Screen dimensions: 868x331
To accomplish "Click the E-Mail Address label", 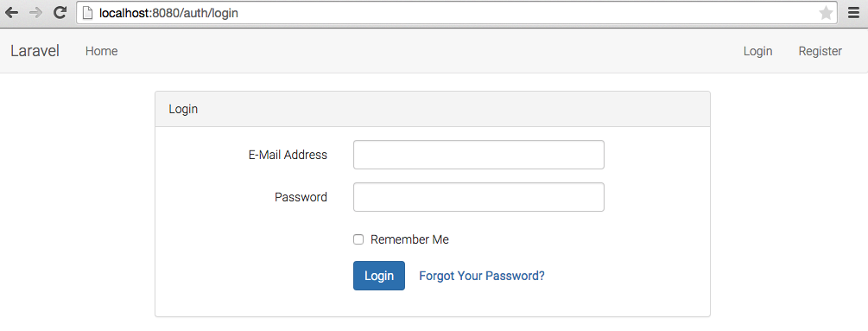I will 288,155.
